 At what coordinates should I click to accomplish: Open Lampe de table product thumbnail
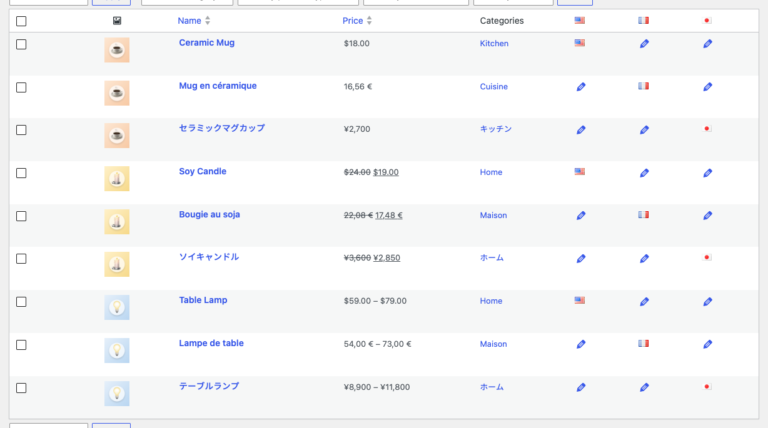[117, 351]
